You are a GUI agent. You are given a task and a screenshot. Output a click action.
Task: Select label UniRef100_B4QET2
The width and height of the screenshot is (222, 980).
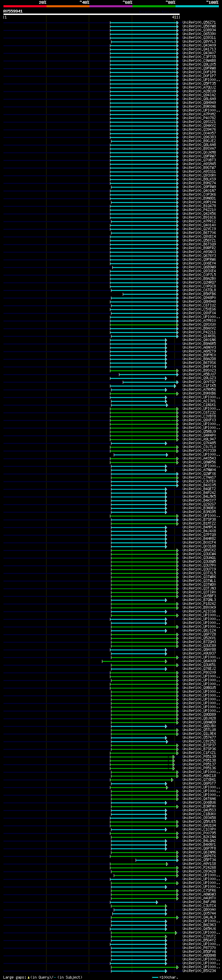(199, 489)
